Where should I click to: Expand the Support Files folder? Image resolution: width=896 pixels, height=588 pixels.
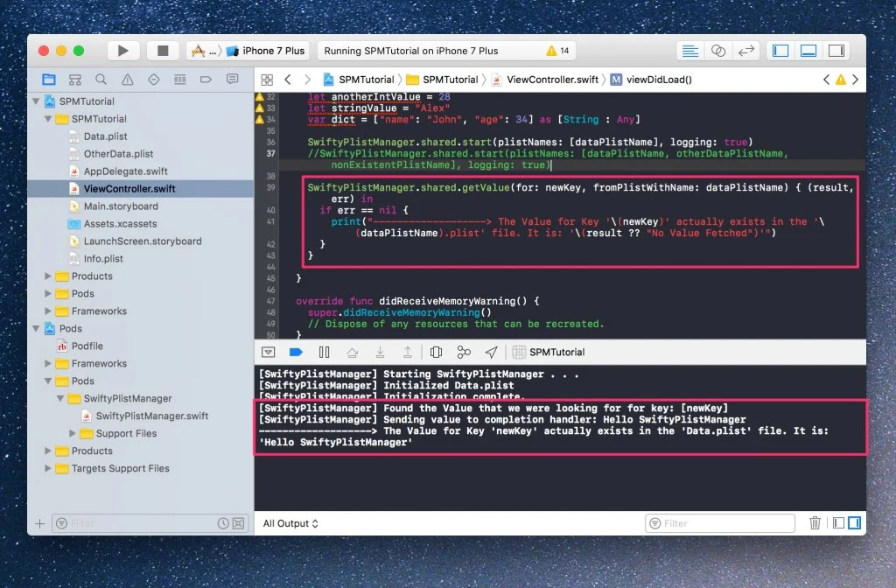72,433
